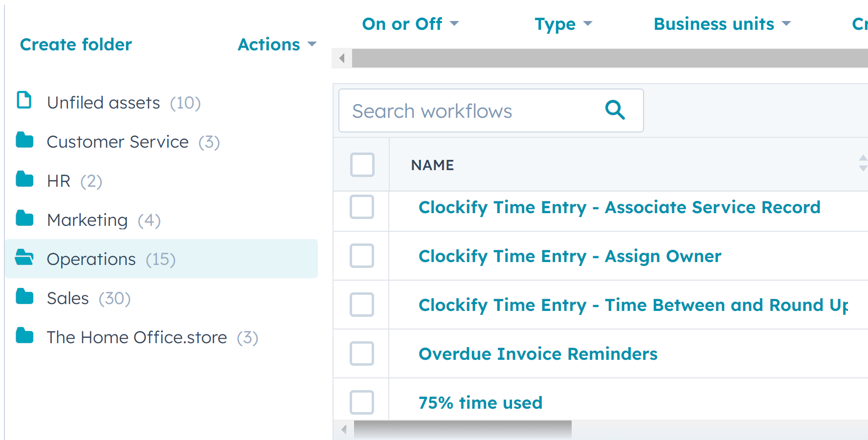Click the open Operations folder icon
The width and height of the screenshot is (868, 440).
(24, 257)
